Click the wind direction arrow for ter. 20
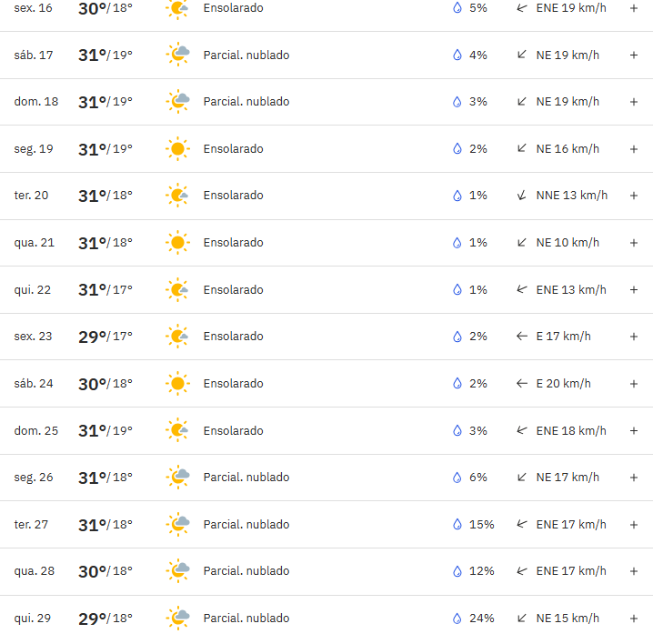Image resolution: width=653 pixels, height=644 pixels. tap(522, 196)
